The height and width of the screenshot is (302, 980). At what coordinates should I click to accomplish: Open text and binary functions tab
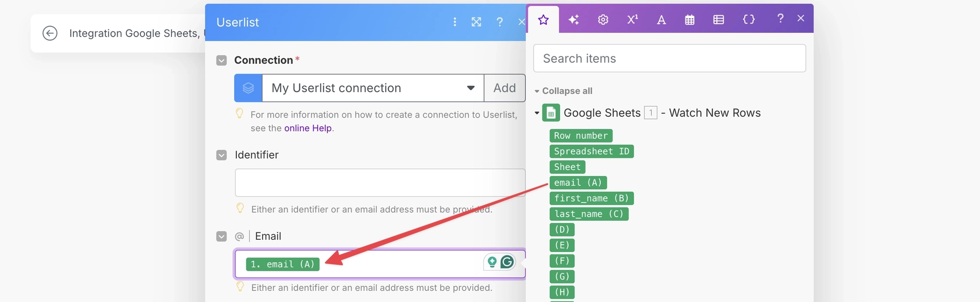[x=661, y=20]
